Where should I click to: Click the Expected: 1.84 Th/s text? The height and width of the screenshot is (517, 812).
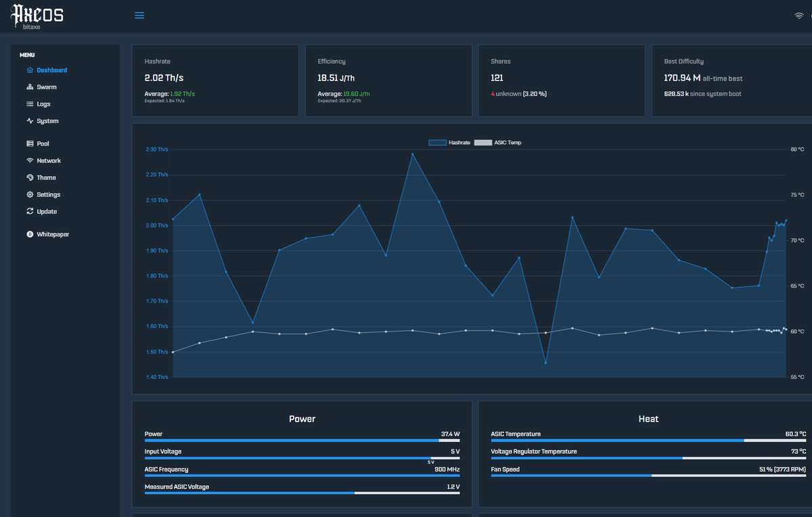164,101
